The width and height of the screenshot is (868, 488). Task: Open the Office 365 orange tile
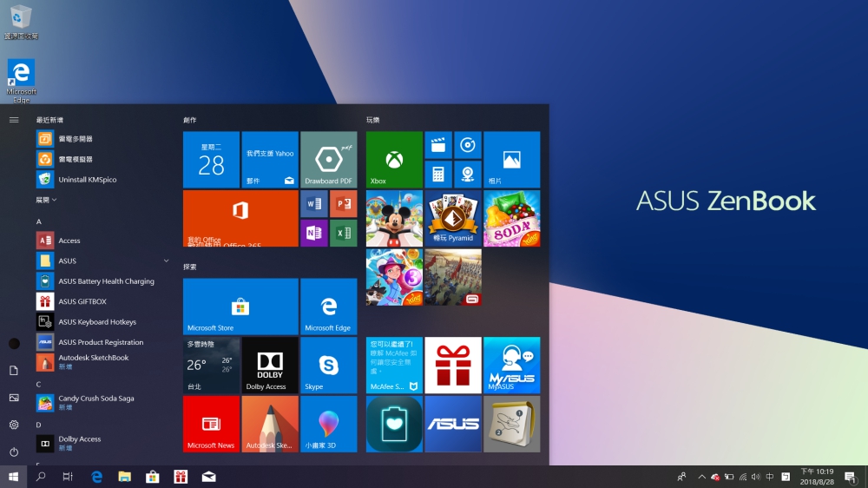click(240, 218)
